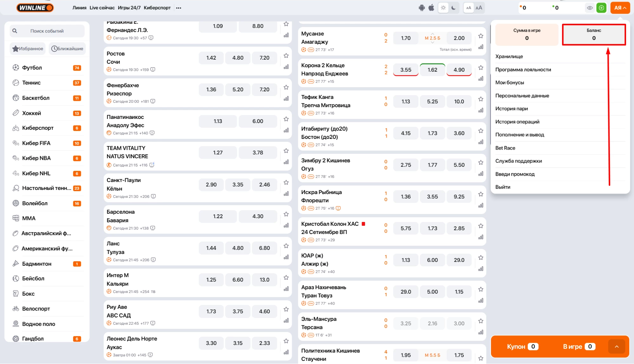
Task: Collapse the АЯ profile dropdown
Action: coord(620,8)
